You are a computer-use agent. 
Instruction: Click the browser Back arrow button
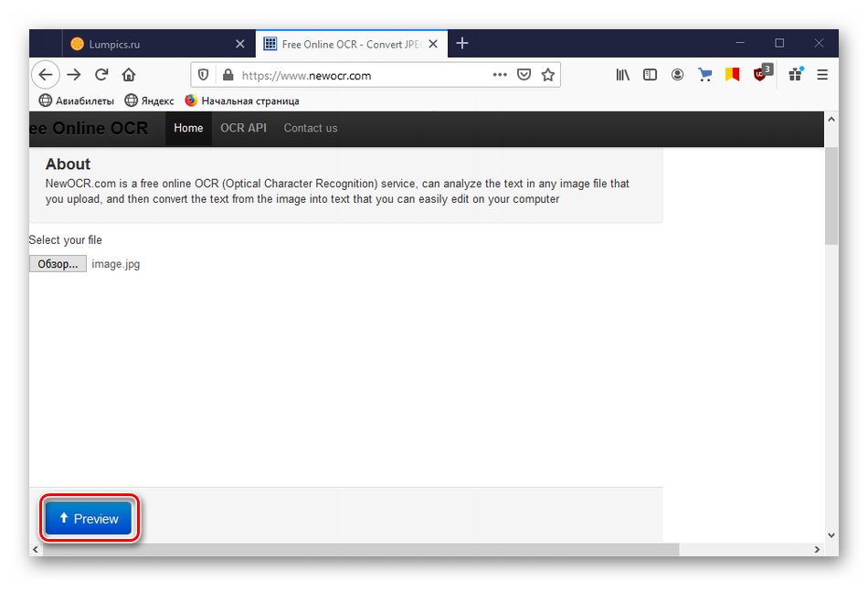point(45,75)
